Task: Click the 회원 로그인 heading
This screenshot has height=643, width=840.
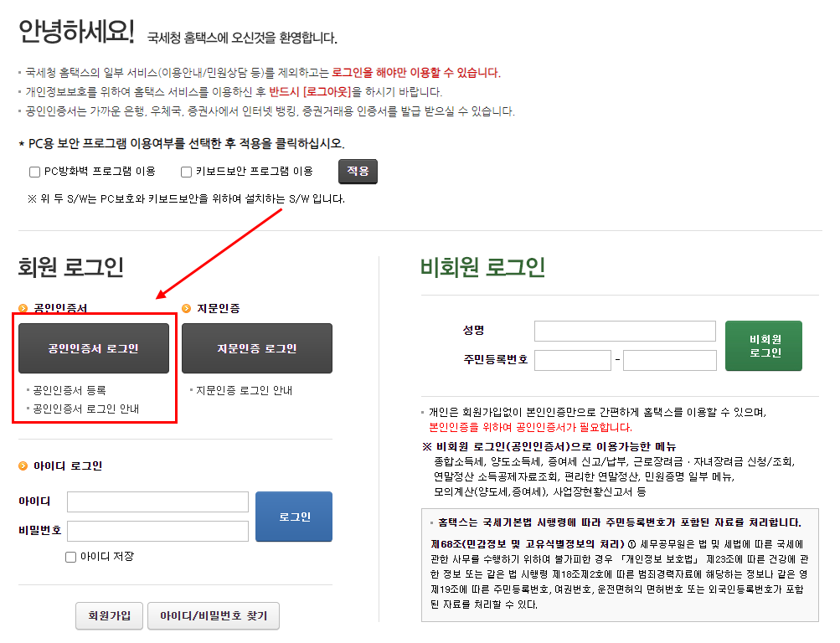Action: [x=70, y=267]
